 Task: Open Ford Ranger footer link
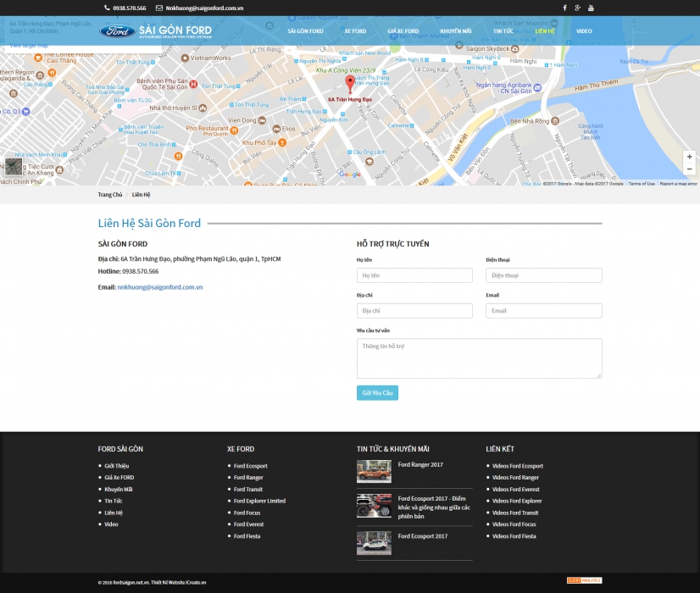pos(248,478)
